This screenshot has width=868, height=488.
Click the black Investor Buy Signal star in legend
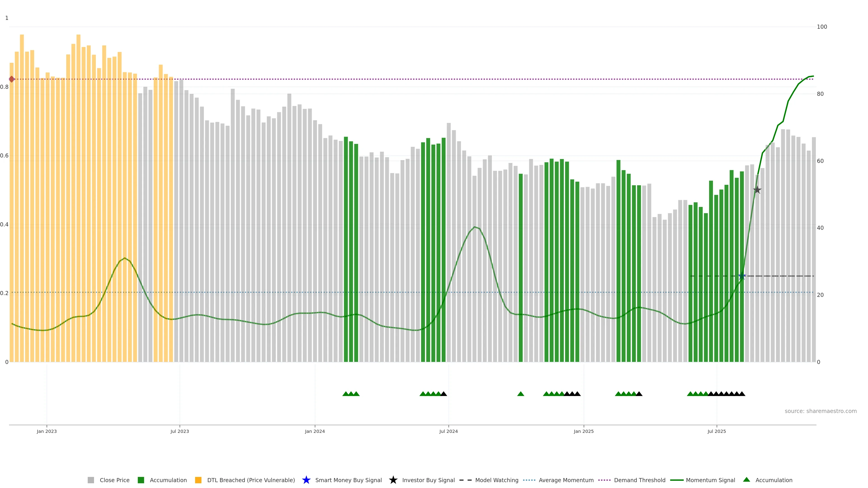pyautogui.click(x=393, y=480)
